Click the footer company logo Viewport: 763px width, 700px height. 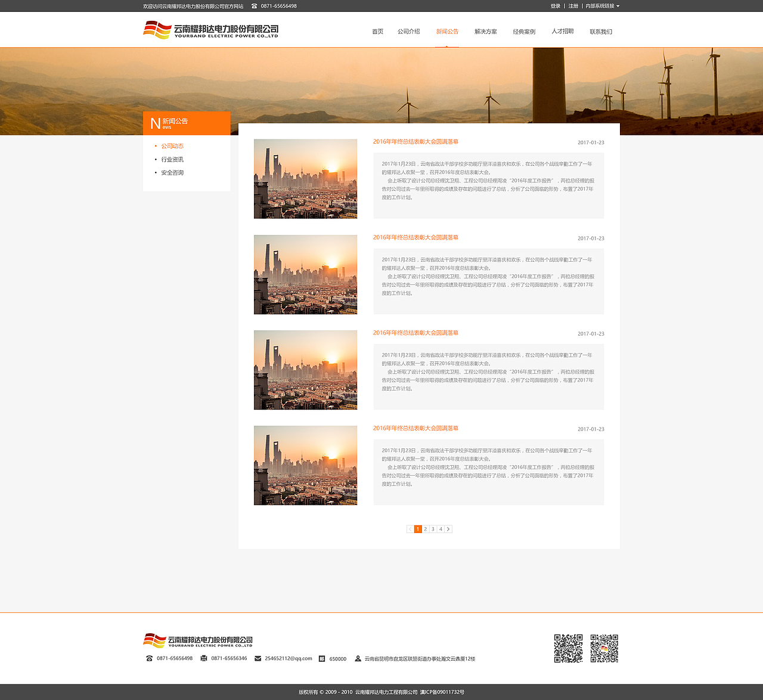point(198,641)
